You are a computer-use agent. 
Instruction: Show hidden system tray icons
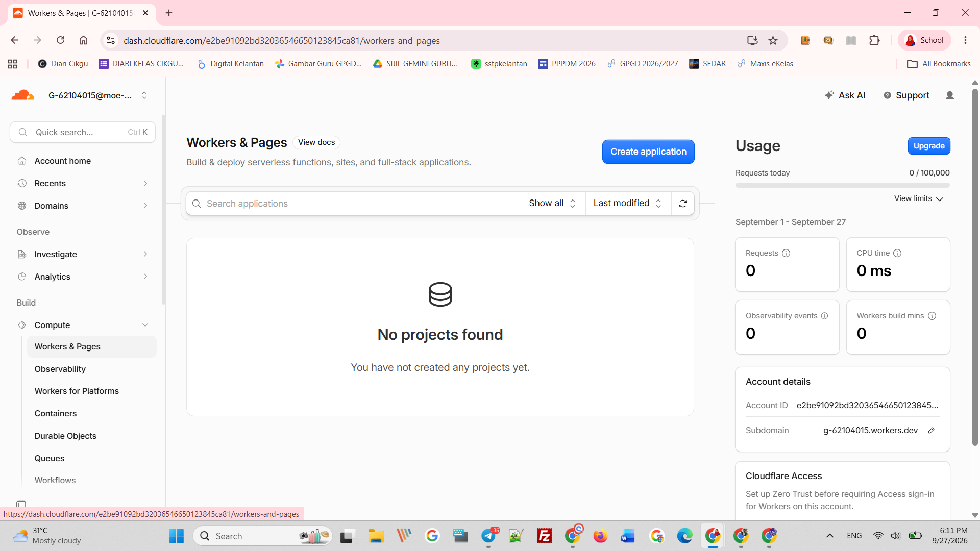click(x=830, y=536)
